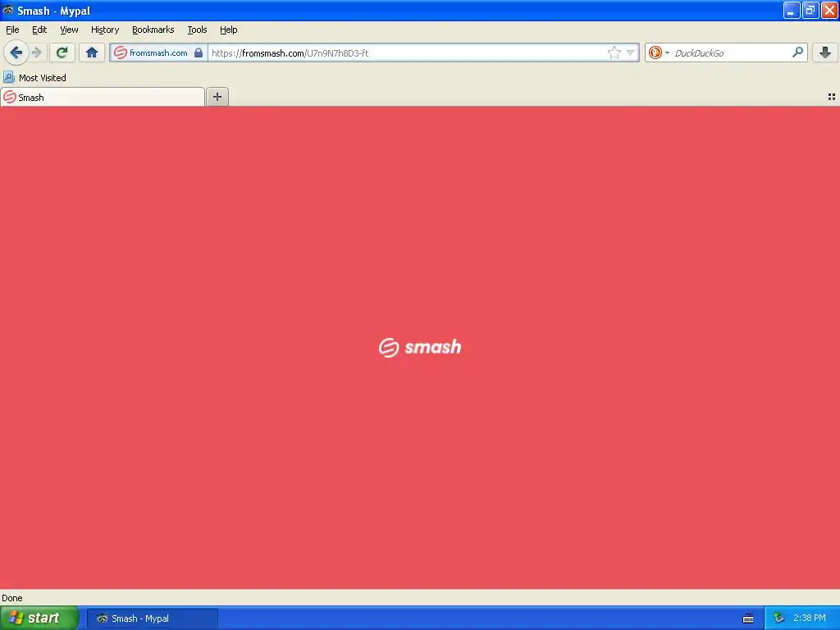Open the Most Visited bookmarks folder
The height and width of the screenshot is (630, 840).
coord(34,78)
